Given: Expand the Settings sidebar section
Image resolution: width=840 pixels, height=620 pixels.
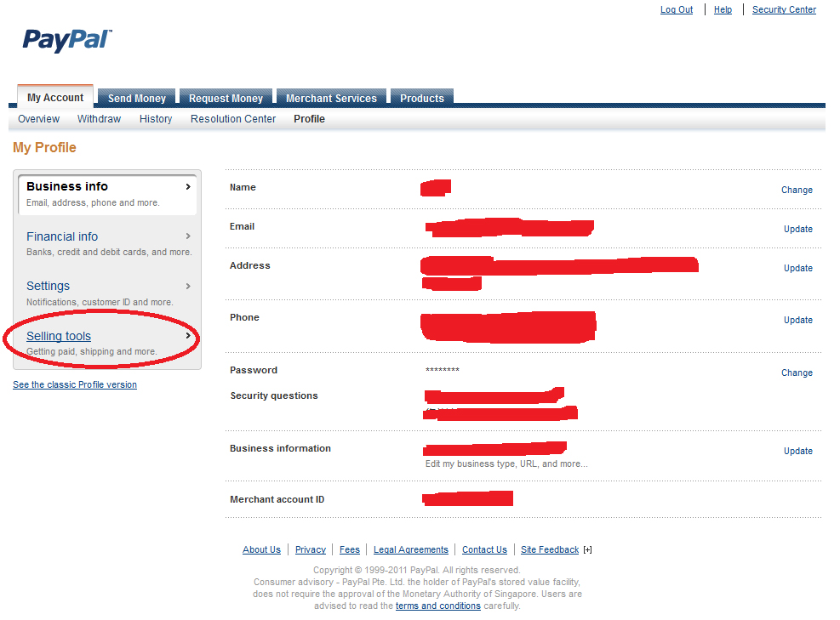Looking at the screenshot, I should 49,286.
